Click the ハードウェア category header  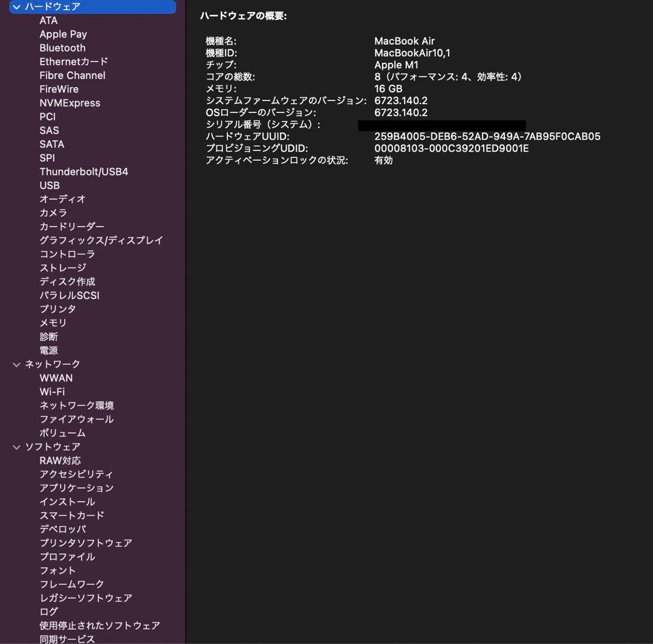[x=53, y=7]
